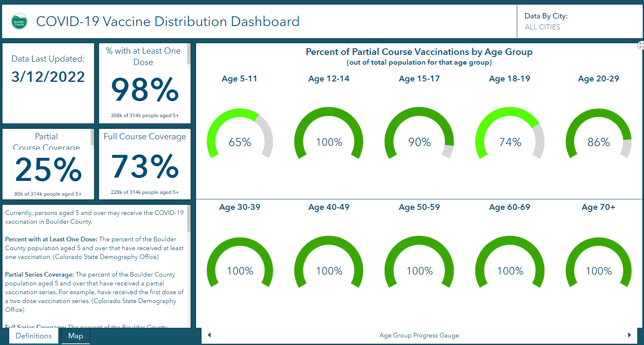Select the Age 30-39 gauge
Viewport: 644px width, 345px height.
(x=240, y=262)
